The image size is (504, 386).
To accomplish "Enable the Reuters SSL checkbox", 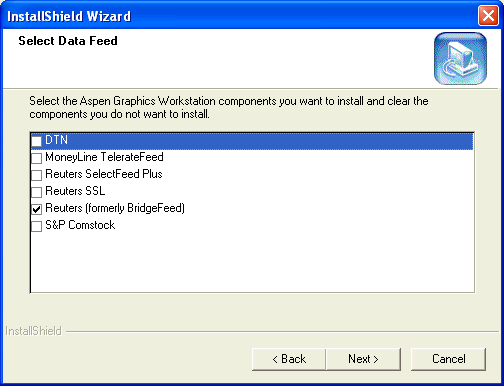I will point(36,192).
